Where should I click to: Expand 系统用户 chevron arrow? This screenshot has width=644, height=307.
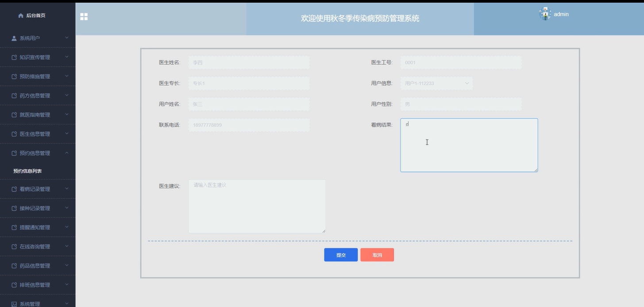click(67, 38)
